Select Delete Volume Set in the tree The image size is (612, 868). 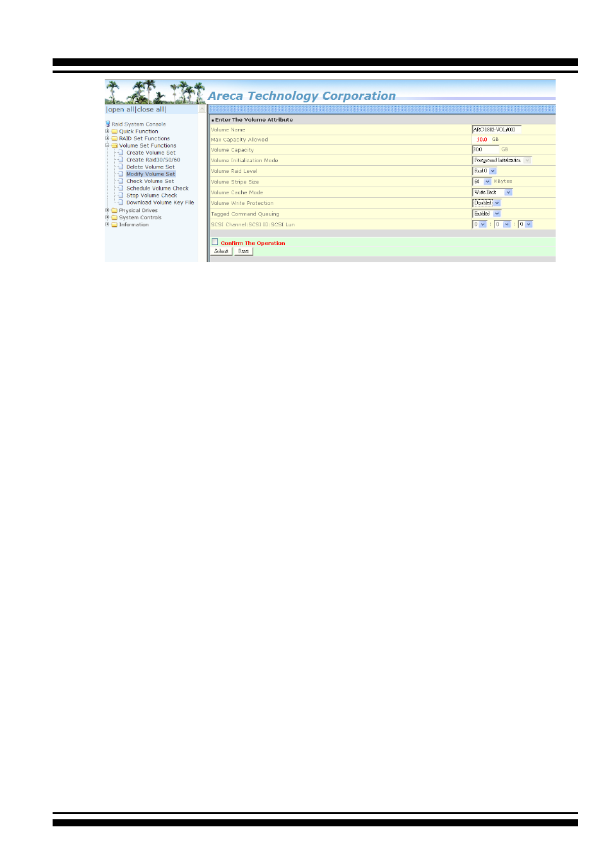150,167
